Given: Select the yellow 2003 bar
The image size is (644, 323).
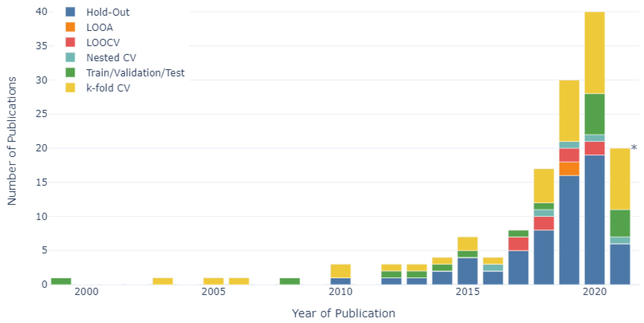Looking at the screenshot, I should (x=163, y=281).
